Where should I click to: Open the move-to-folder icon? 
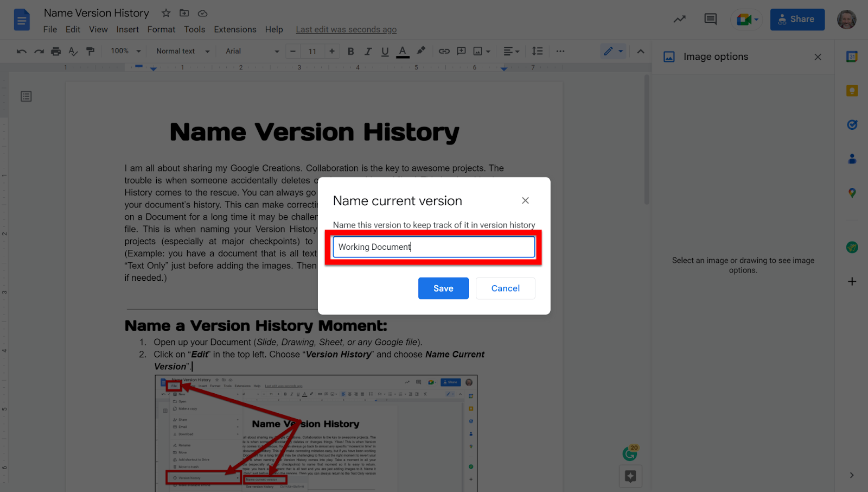click(x=184, y=13)
